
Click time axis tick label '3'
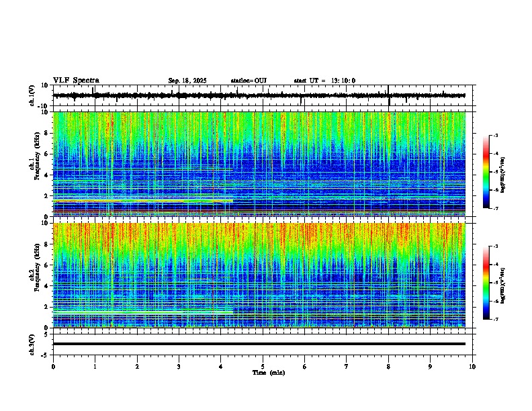(179, 367)
